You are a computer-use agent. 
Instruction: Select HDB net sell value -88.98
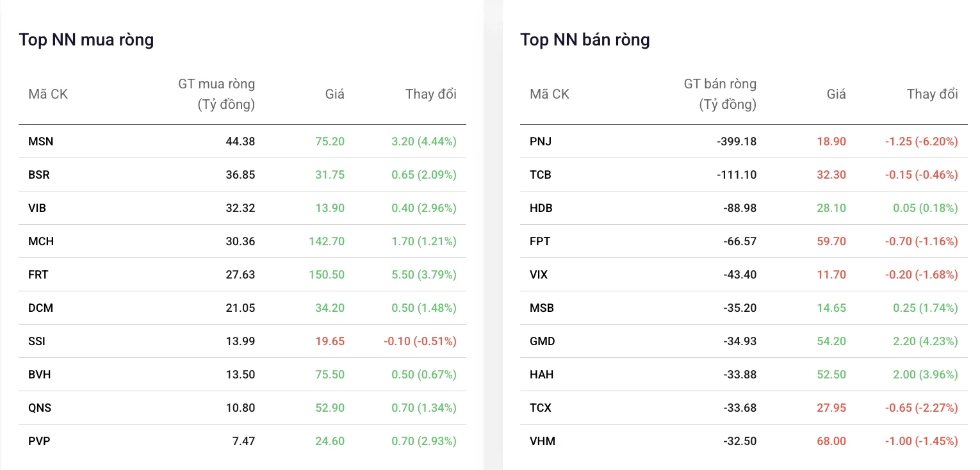740,208
